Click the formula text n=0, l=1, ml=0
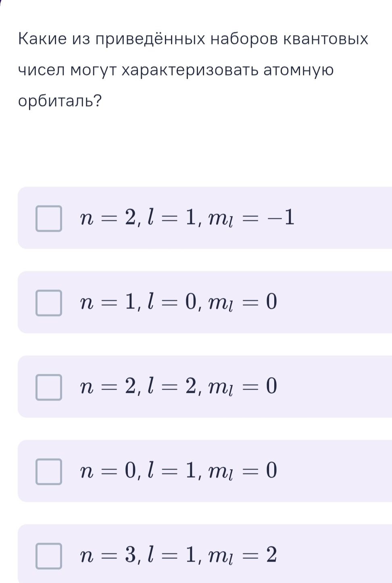Viewport: 392px width, 583px height. [x=179, y=472]
